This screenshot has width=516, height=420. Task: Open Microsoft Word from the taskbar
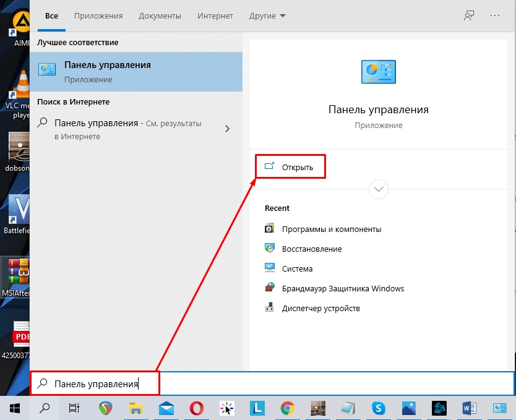[x=469, y=408]
